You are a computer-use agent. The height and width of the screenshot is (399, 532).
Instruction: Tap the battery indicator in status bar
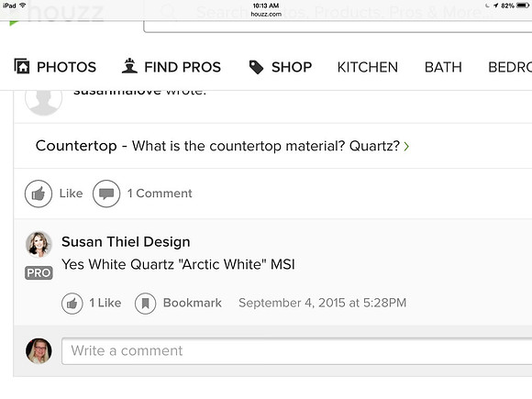(523, 6)
